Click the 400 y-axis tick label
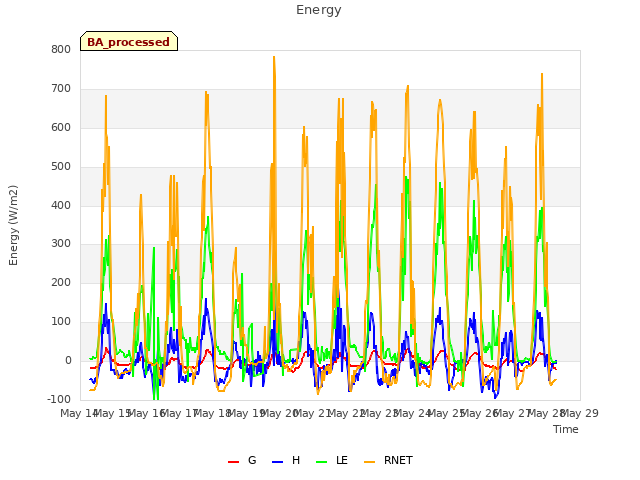This screenshot has width=640, height=480. (61, 205)
